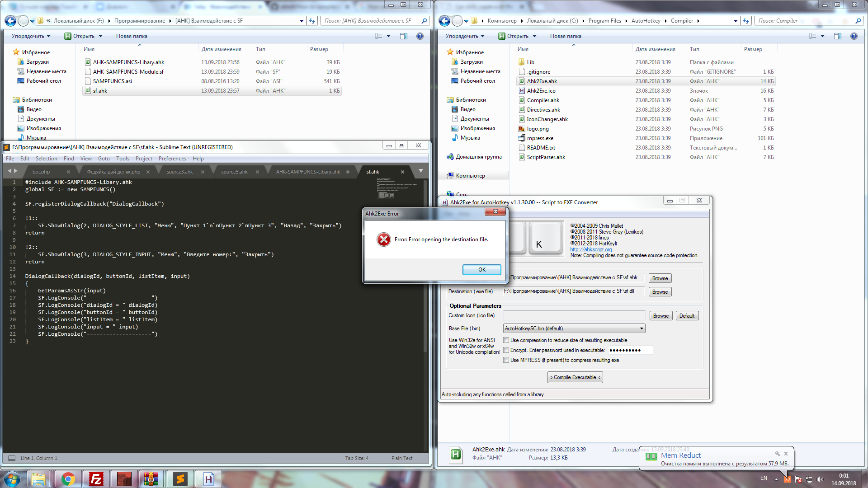Click the Sublime status bar panel switcher icon
Viewport: 868px width, 488px height.
click(x=12, y=458)
